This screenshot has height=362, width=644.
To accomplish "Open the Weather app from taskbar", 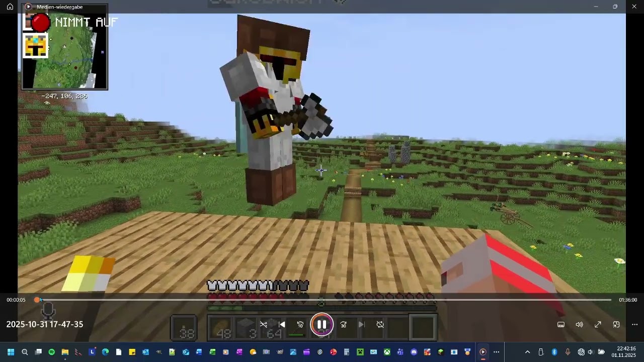I will coord(253,352).
